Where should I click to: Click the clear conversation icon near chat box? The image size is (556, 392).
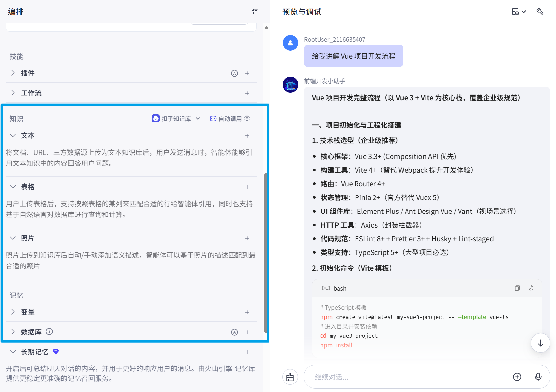point(290,377)
